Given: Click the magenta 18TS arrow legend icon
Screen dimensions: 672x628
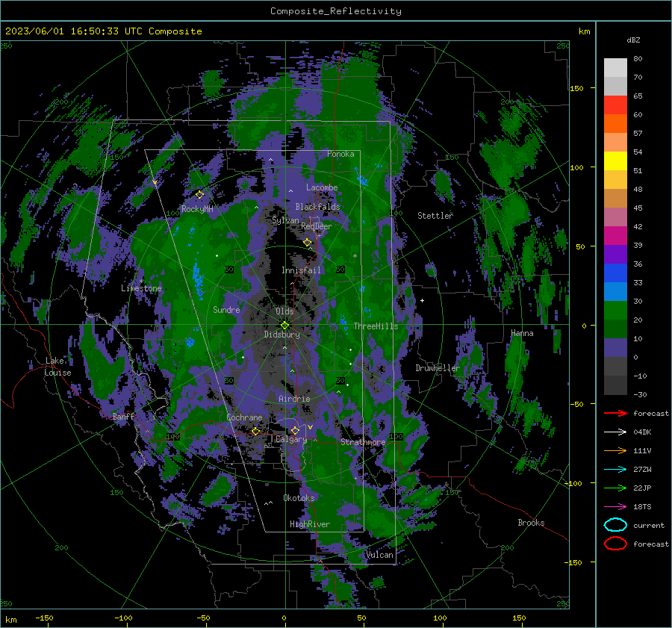Looking at the screenshot, I should coord(615,507).
